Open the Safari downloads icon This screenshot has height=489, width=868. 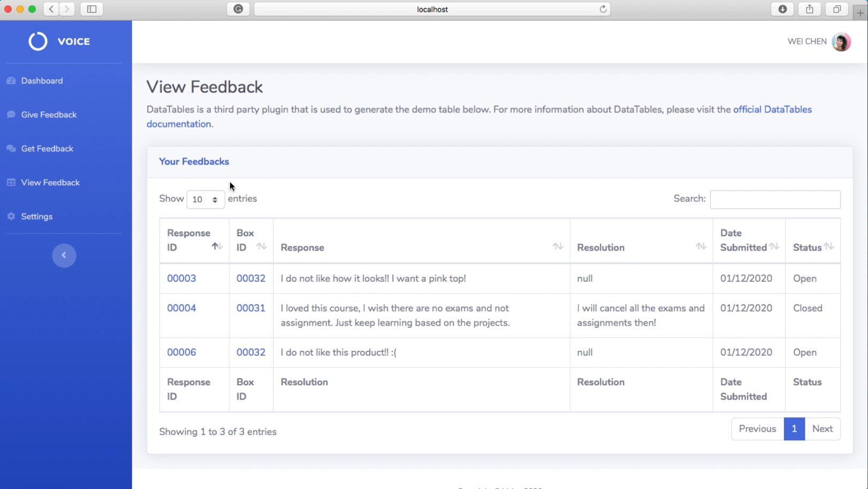click(x=782, y=9)
